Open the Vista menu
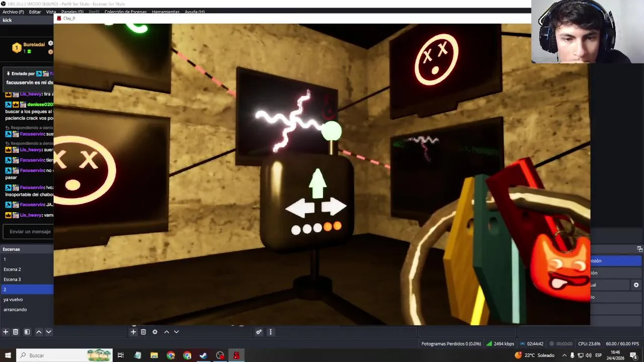Screen dimensions: 644x362 click(51, 12)
